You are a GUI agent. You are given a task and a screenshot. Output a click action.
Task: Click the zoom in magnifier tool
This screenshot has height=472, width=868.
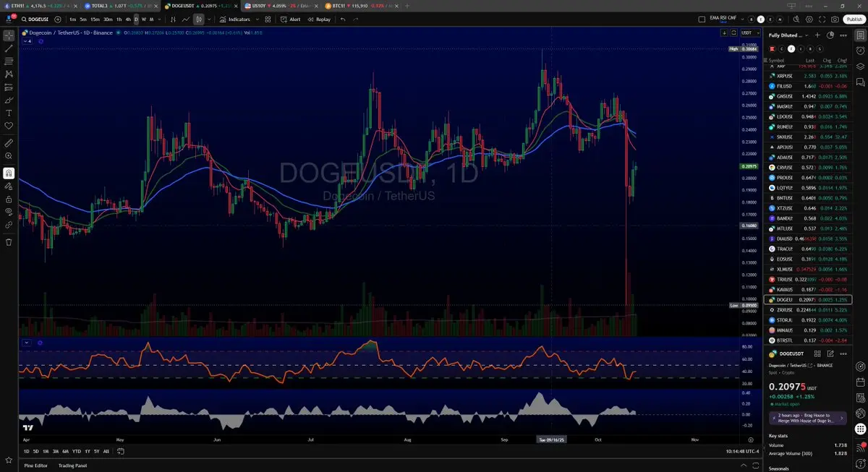tap(9, 156)
